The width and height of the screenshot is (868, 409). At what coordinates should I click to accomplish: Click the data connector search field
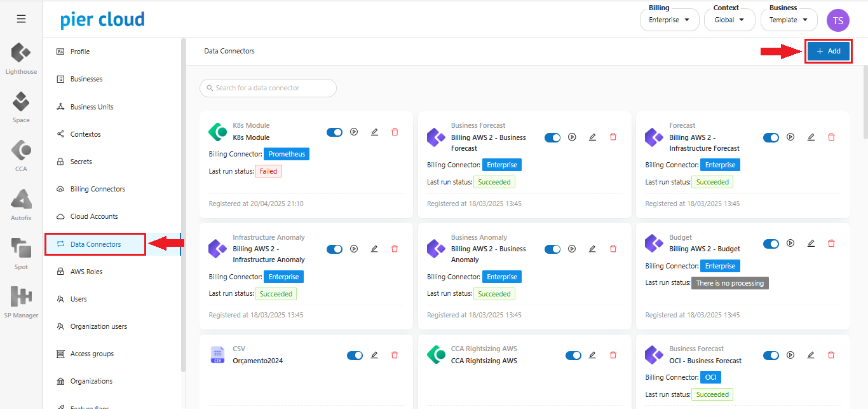268,88
